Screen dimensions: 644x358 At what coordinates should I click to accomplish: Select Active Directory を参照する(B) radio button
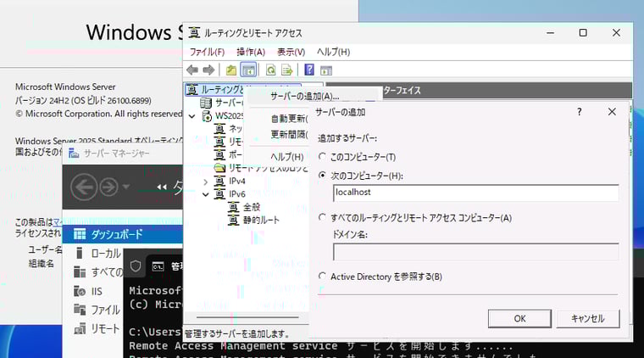[322, 277]
